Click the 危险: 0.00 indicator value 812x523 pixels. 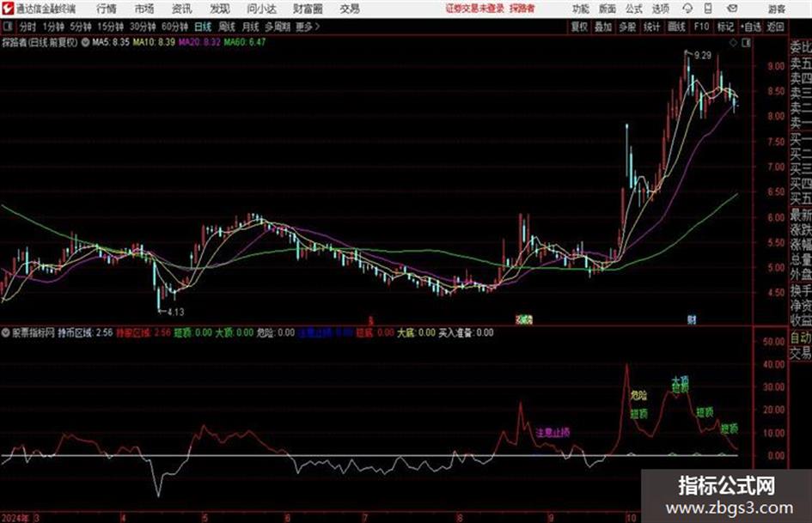(x=276, y=332)
